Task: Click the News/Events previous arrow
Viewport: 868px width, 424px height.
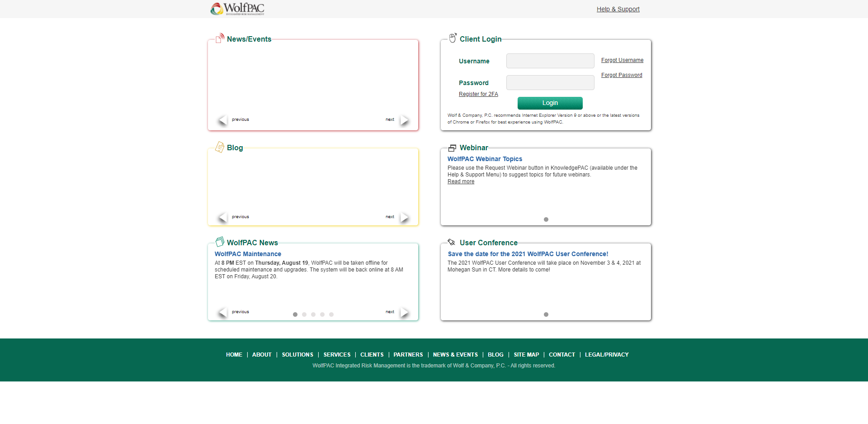Action: point(222,120)
